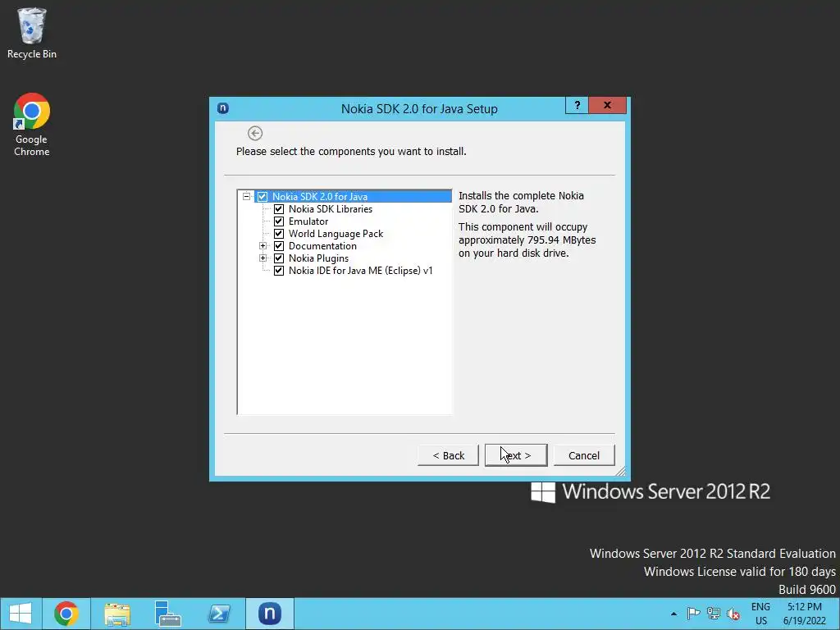Uncheck the Nokia SDK 2.0 for Java checkbox
Image resolution: width=840 pixels, height=630 pixels.
[262, 197]
